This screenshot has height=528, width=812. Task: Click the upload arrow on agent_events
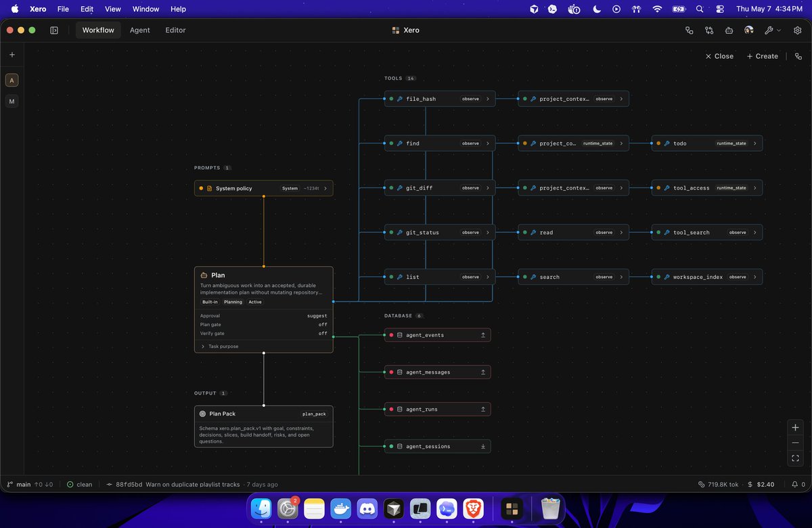click(x=483, y=335)
